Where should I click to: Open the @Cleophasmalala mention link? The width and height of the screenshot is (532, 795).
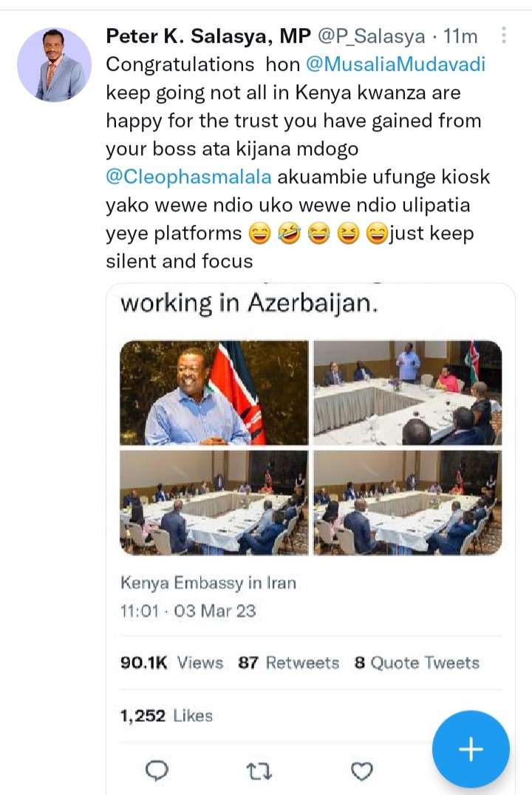point(188,177)
